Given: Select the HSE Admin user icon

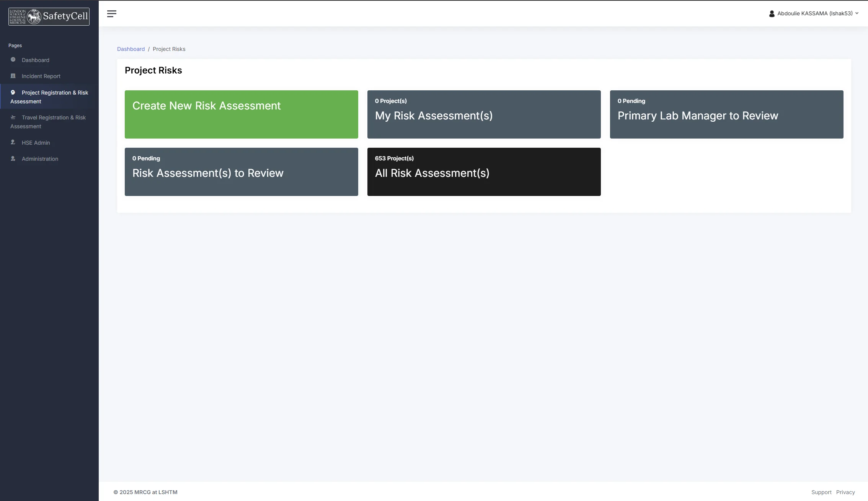Looking at the screenshot, I should point(13,142).
